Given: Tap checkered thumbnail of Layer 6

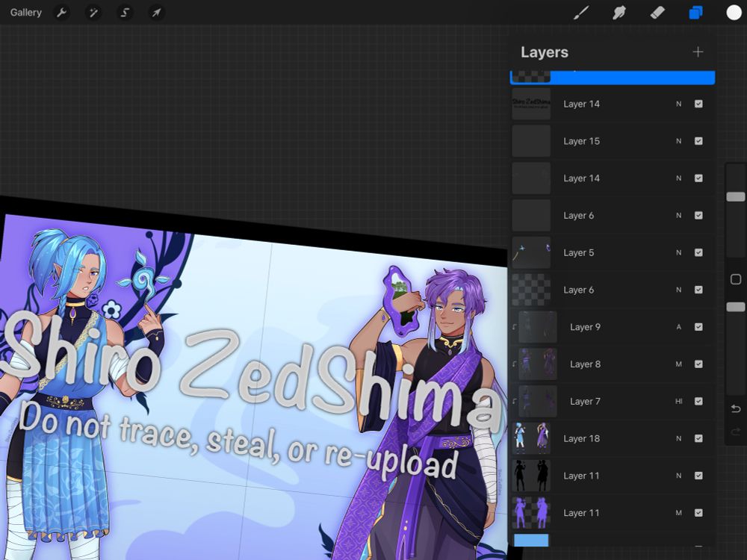Looking at the screenshot, I should [x=531, y=290].
